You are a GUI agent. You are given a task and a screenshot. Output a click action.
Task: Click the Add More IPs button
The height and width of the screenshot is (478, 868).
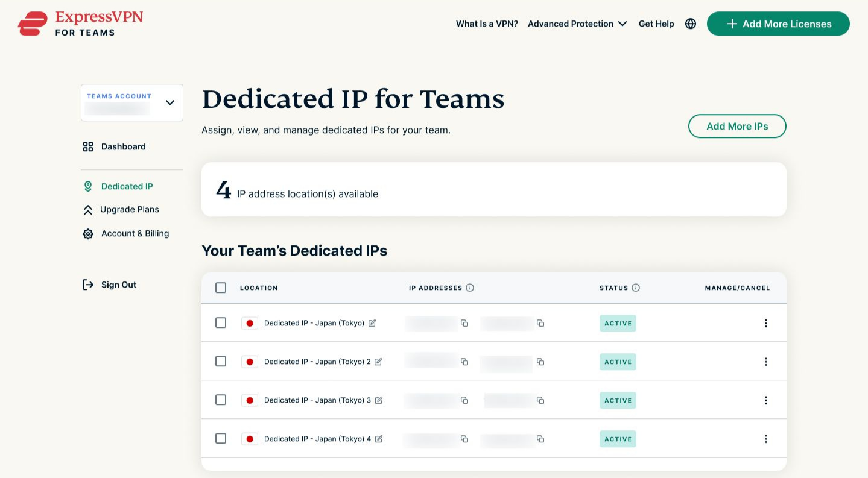[737, 126]
